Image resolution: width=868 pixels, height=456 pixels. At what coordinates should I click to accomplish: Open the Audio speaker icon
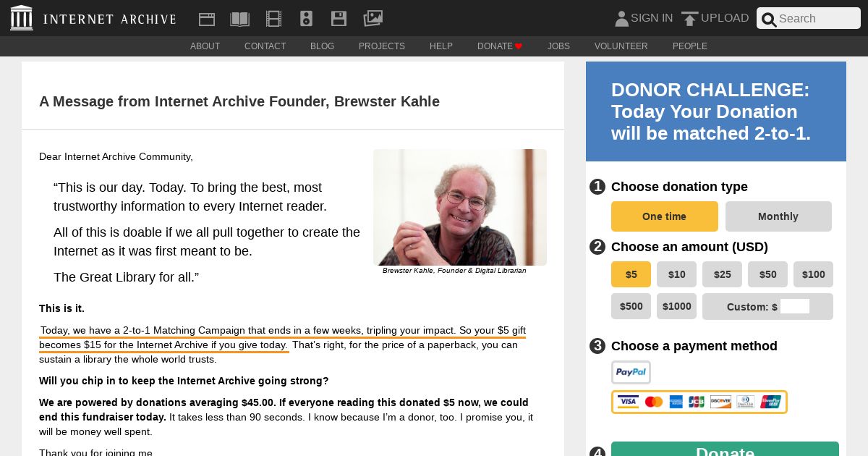pos(306,19)
